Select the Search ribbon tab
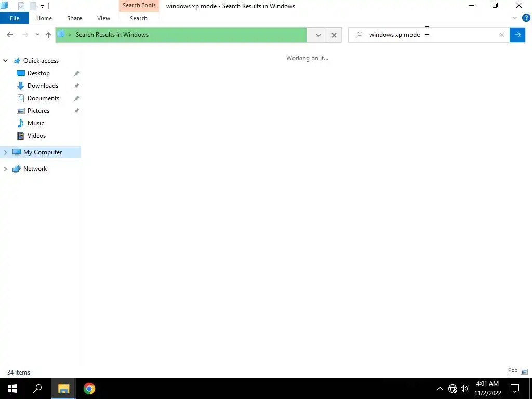The width and height of the screenshot is (532, 399). pos(139,18)
